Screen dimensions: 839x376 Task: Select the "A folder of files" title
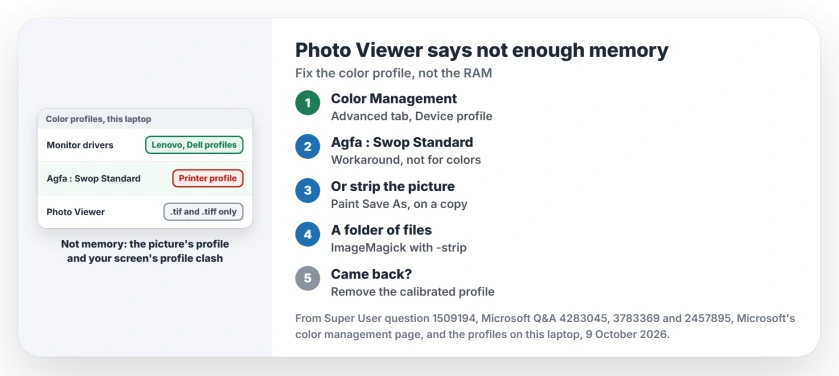click(x=382, y=230)
